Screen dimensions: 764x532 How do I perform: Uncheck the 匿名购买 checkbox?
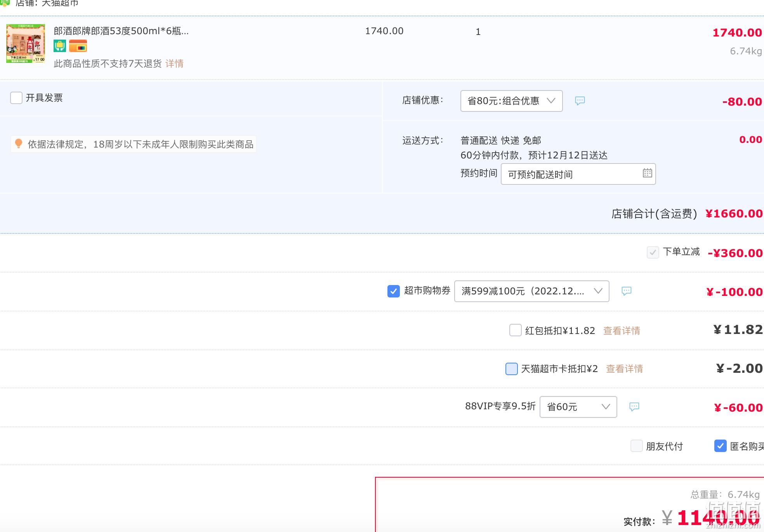pos(721,446)
